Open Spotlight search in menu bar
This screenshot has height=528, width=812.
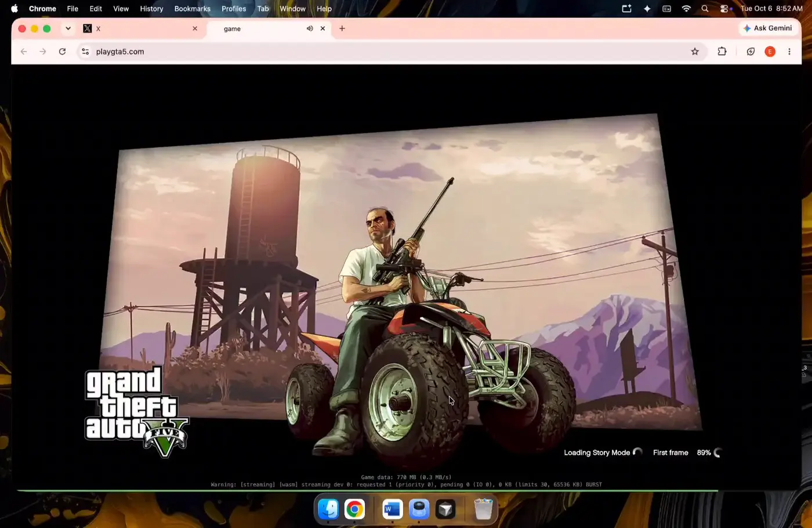[x=705, y=9]
